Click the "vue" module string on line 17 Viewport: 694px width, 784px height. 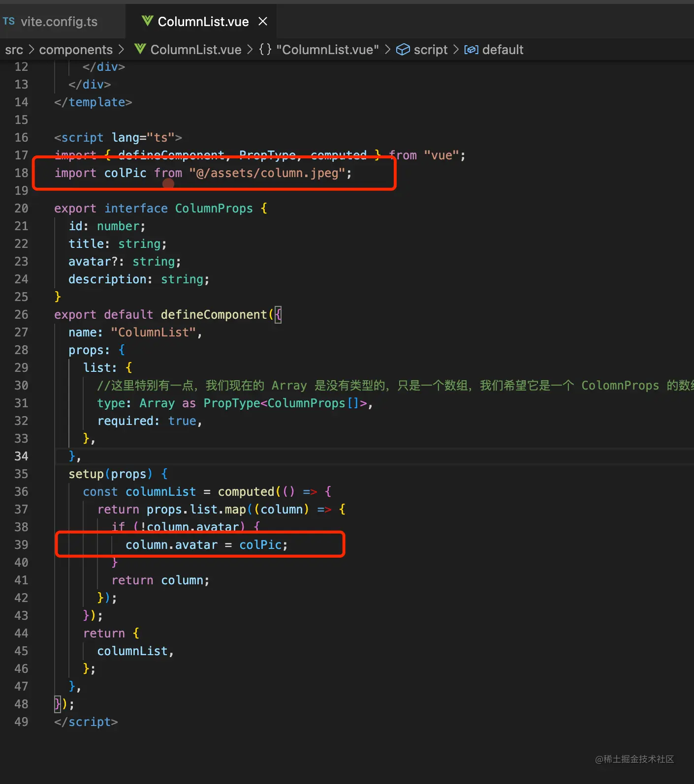442,155
